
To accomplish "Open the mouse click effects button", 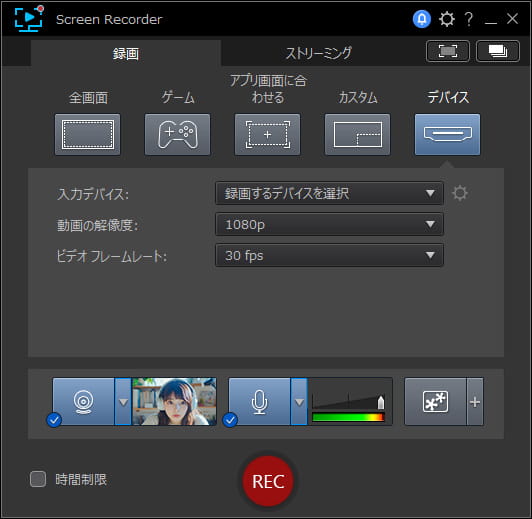I will pos(435,402).
